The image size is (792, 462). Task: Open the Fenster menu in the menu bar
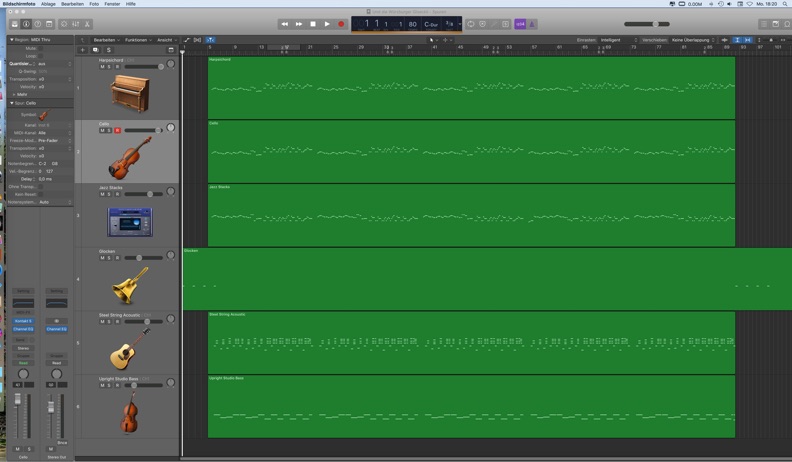pyautogui.click(x=112, y=4)
